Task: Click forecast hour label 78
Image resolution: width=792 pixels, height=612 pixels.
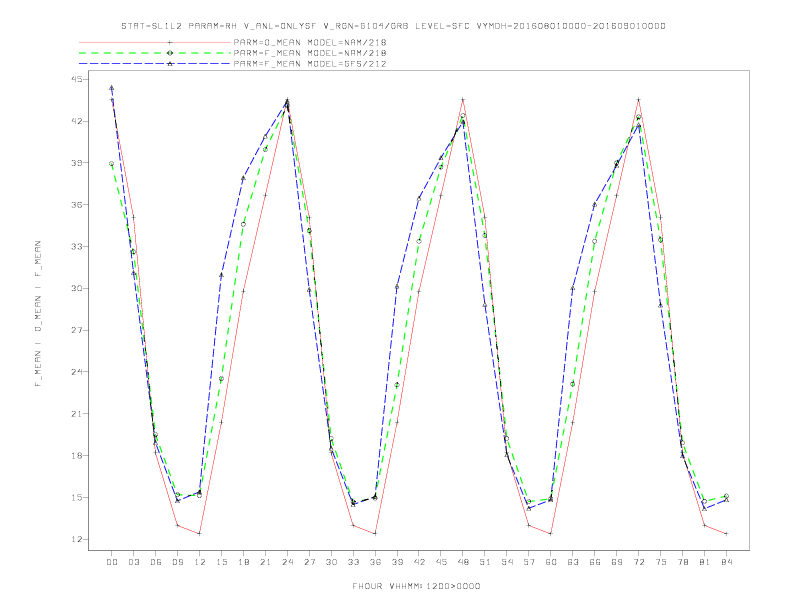Action: click(683, 562)
